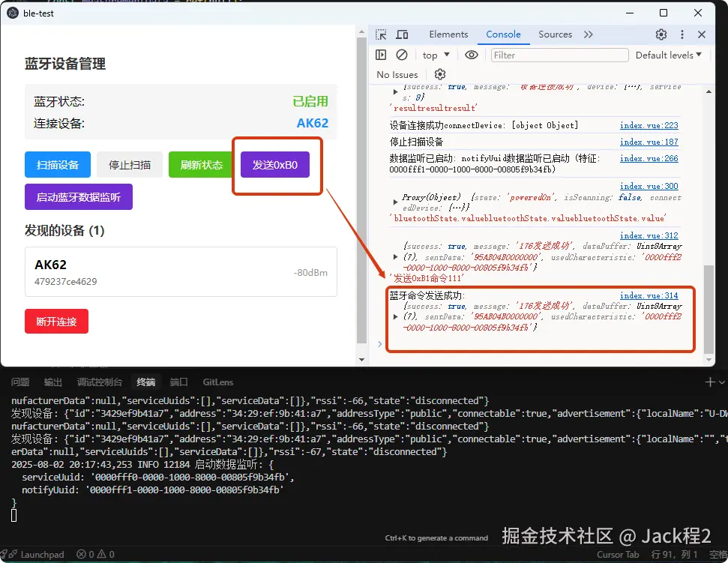The height and width of the screenshot is (563, 728).
Task: Expand the top success object log entry
Action: coord(395,92)
